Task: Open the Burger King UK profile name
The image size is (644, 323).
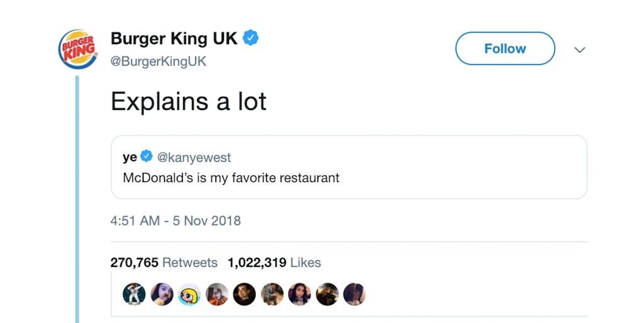Action: (x=174, y=38)
